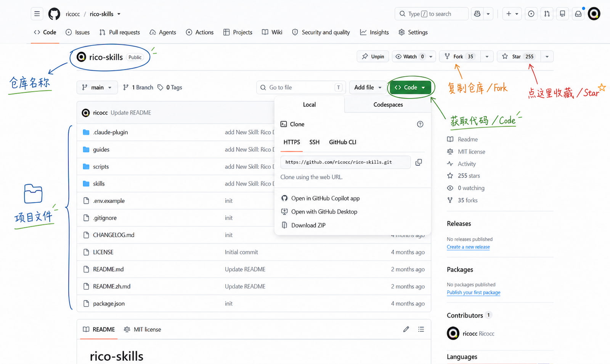Open the package.json file

point(109,304)
